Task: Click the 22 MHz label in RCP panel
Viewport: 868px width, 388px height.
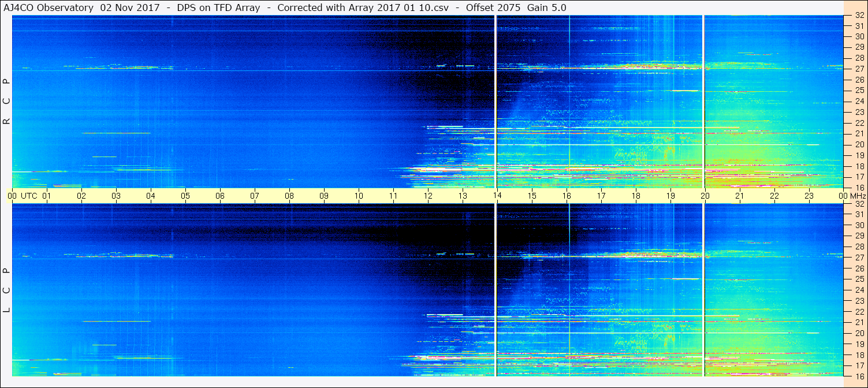Action: pos(859,122)
